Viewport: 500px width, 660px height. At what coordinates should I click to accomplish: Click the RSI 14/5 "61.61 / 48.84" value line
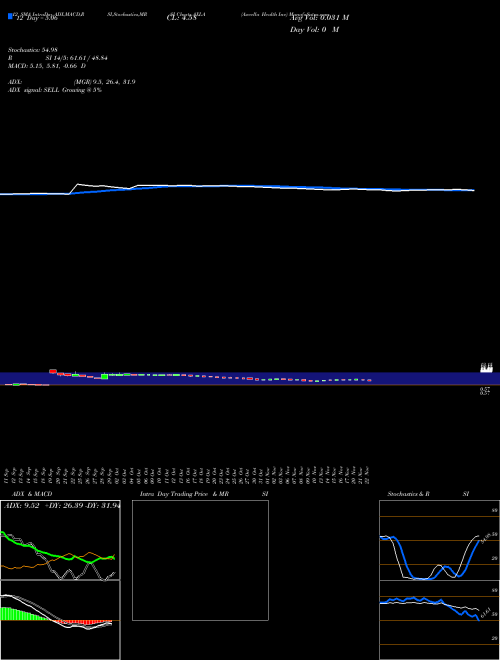77,58
